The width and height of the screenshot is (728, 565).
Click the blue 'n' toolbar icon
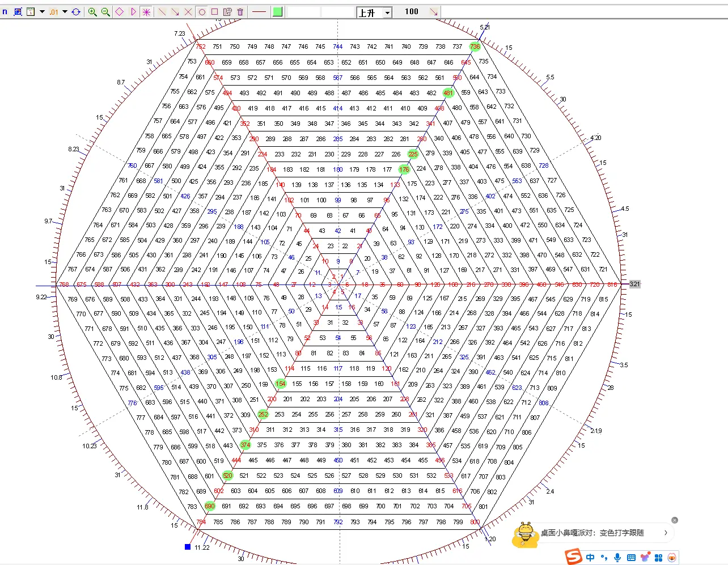click(x=5, y=11)
